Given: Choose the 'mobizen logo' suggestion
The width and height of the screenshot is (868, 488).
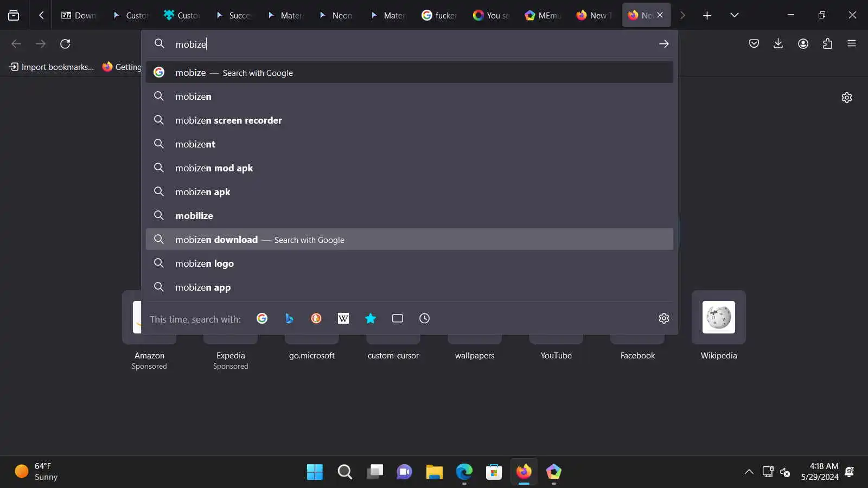Looking at the screenshot, I should click(x=410, y=264).
